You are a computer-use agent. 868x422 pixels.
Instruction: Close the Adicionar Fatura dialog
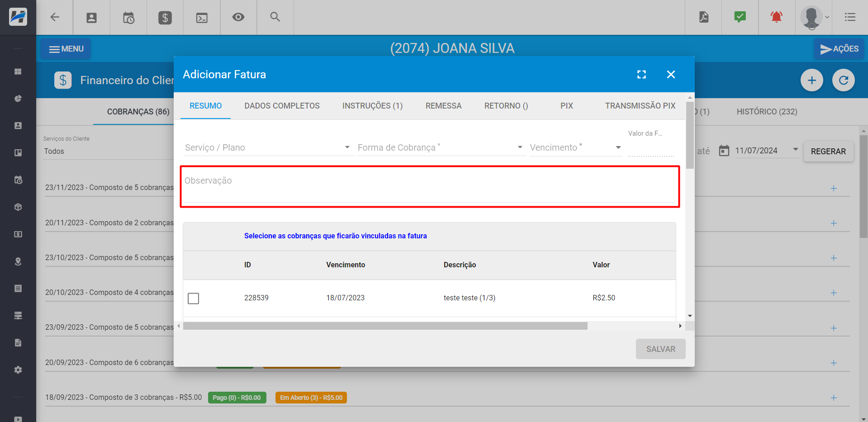coord(671,75)
